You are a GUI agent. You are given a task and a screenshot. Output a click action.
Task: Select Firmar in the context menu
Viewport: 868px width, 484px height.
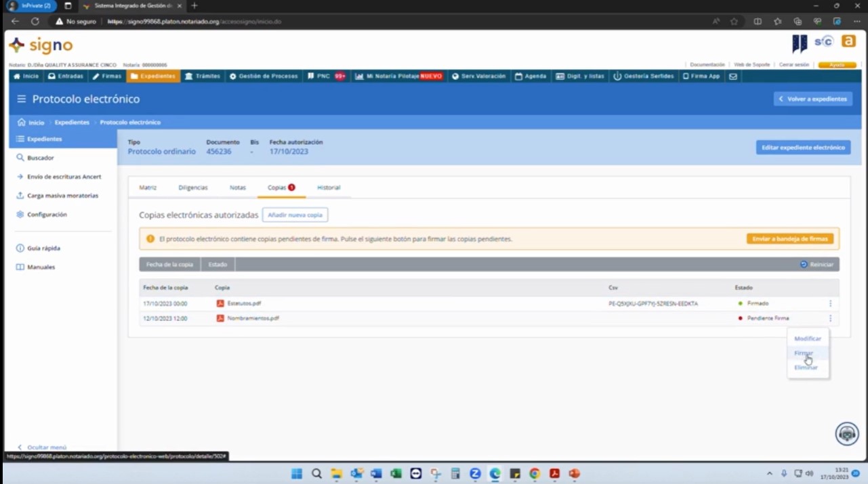(x=804, y=353)
